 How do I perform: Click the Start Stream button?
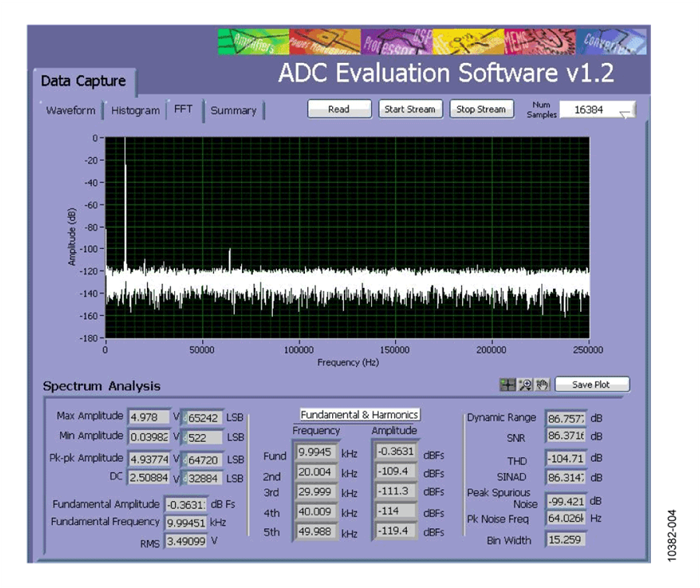click(410, 109)
